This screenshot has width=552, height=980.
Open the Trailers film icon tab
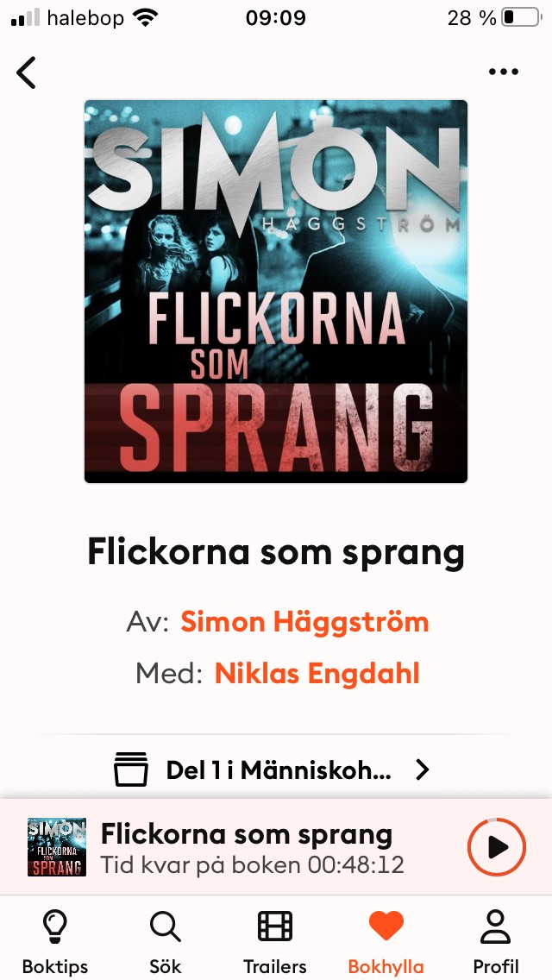[x=275, y=926]
